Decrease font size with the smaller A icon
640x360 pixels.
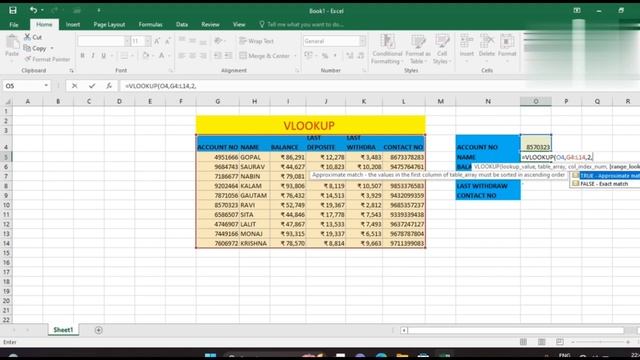click(x=168, y=41)
